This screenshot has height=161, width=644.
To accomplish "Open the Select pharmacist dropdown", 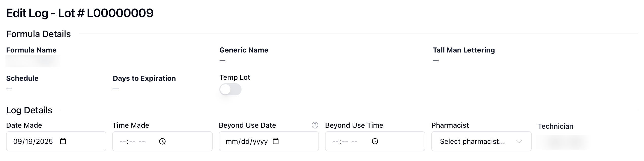I will (481, 141).
